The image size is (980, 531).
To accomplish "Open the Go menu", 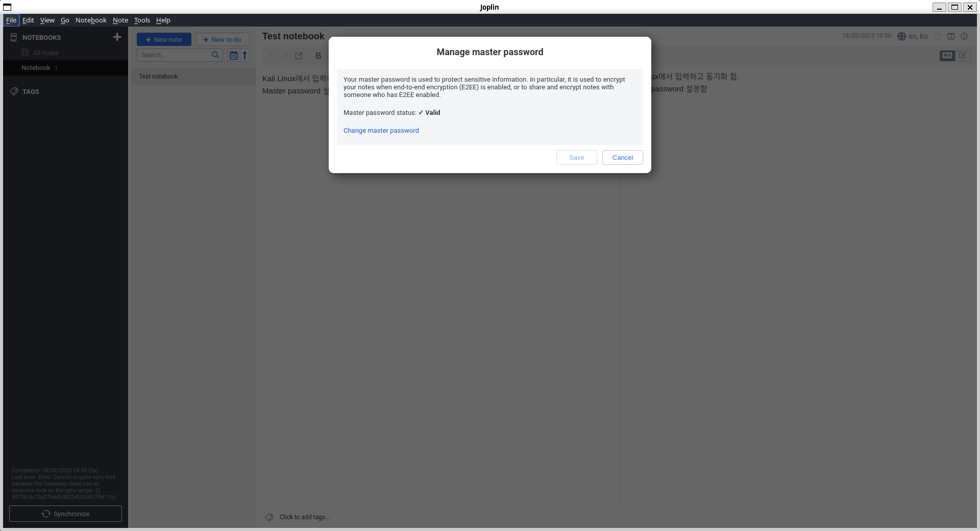I will (x=65, y=20).
